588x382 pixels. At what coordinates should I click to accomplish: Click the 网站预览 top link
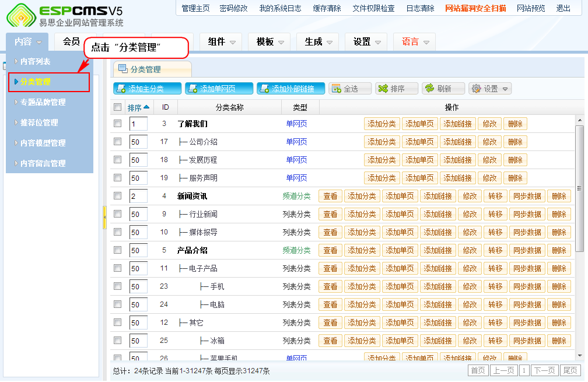(x=531, y=8)
